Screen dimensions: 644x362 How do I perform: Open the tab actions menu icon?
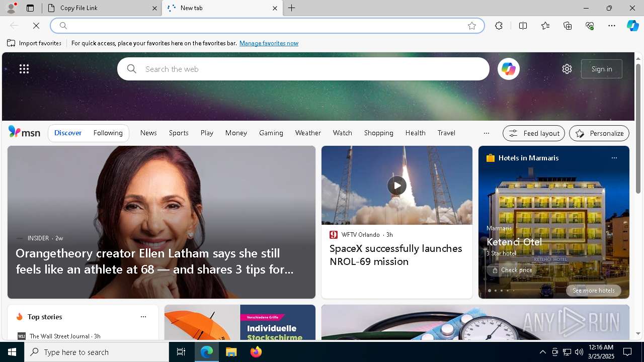pos(30,8)
